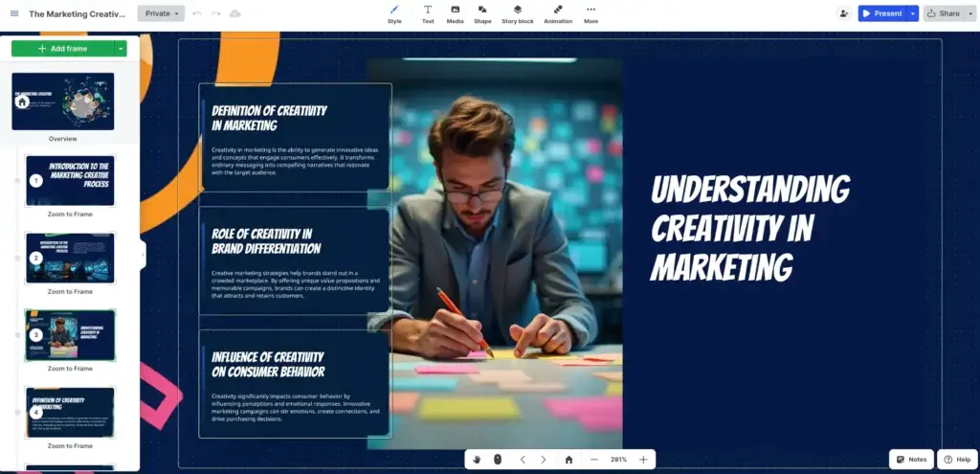Open the Style tool
980x474 pixels.
(x=394, y=14)
